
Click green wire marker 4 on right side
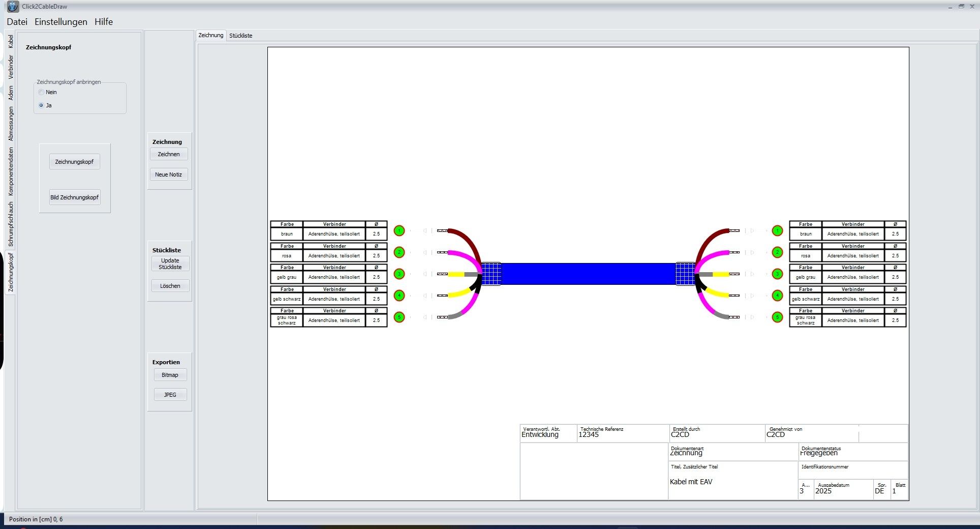tap(777, 296)
